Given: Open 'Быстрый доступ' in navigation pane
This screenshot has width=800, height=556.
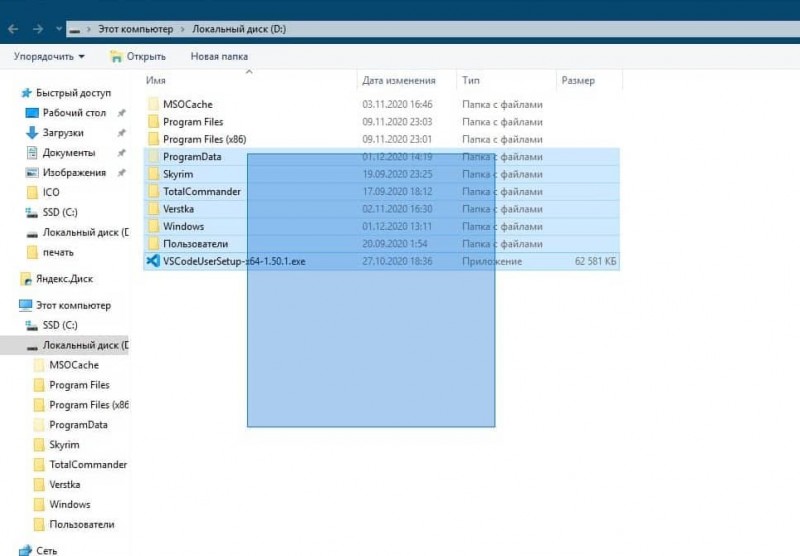Looking at the screenshot, I should click(x=73, y=93).
